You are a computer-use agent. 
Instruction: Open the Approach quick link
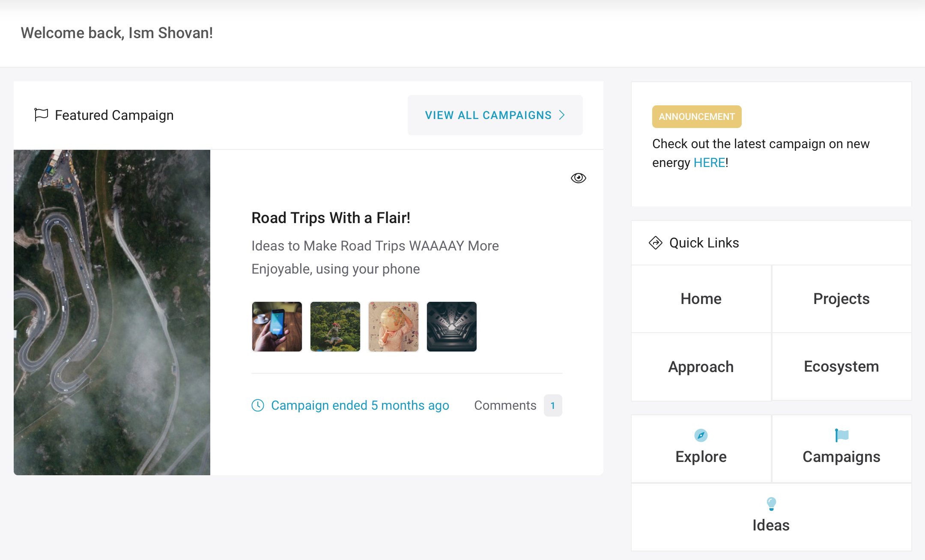pos(701,367)
